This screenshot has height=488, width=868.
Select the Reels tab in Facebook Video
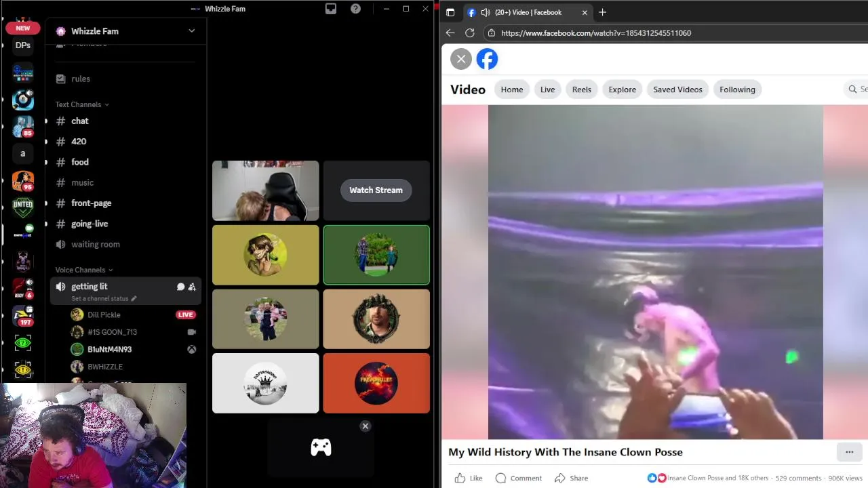pos(582,89)
